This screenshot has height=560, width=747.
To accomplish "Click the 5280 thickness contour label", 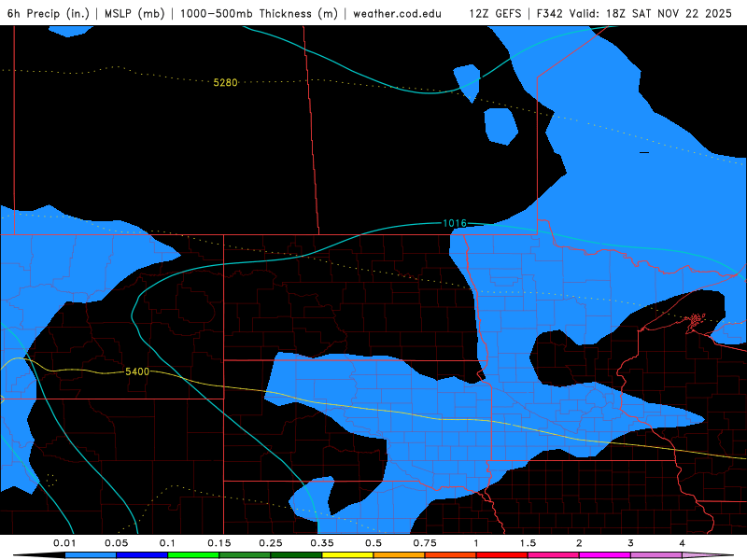I will (225, 83).
